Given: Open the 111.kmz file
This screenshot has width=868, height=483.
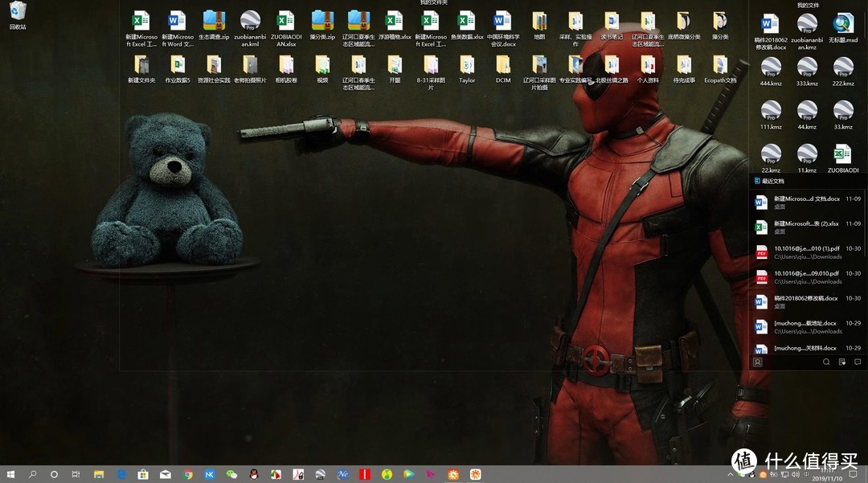Looking at the screenshot, I should pyautogui.click(x=771, y=115).
